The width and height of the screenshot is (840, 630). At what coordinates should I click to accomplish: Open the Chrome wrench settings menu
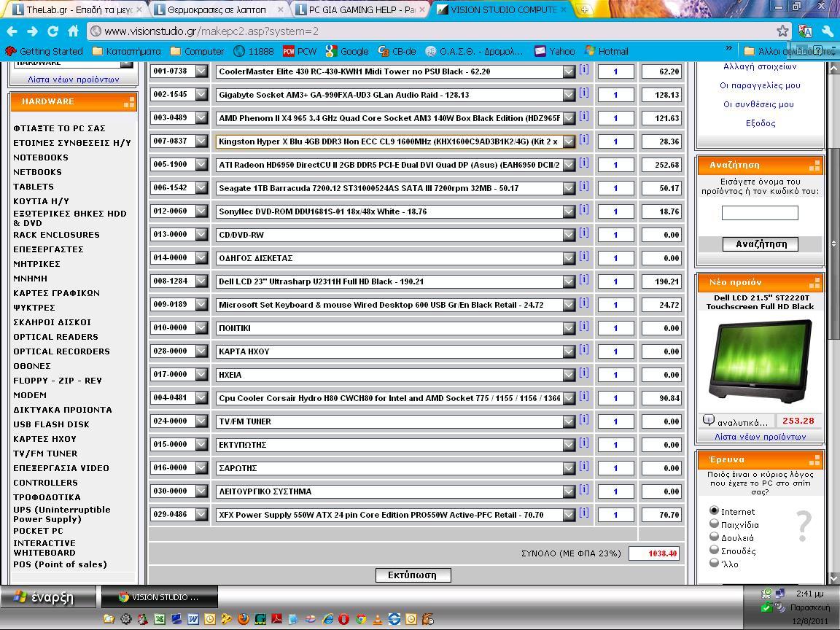pyautogui.click(x=828, y=31)
